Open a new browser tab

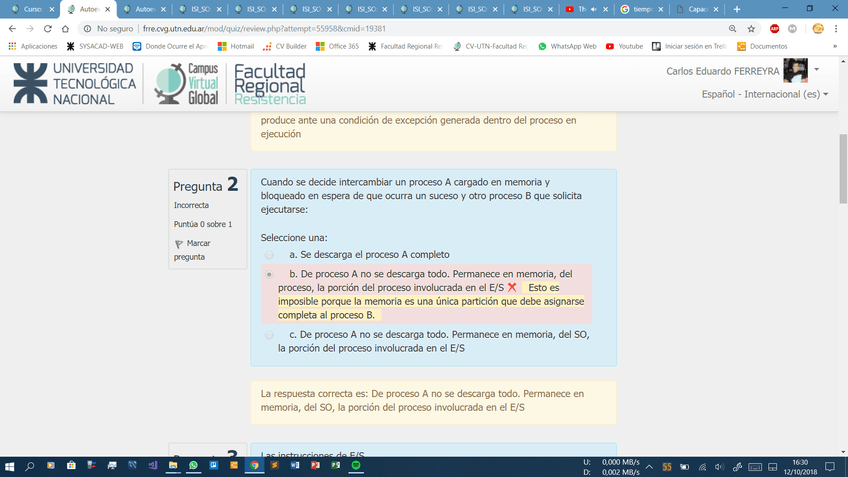737,9
